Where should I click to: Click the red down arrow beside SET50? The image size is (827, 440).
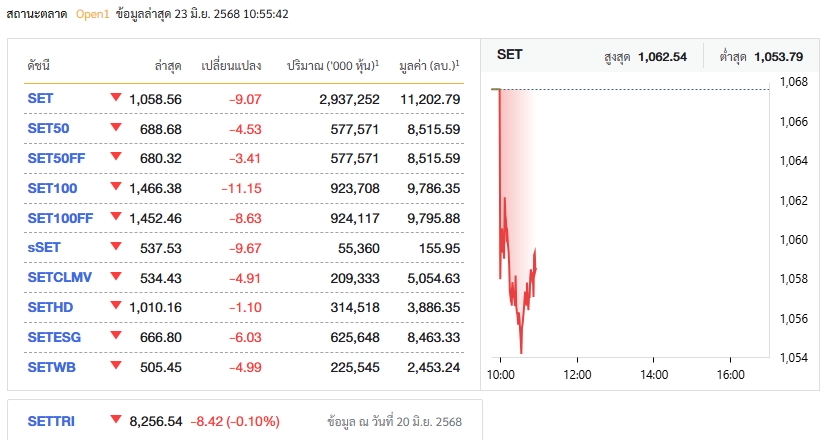tap(116, 127)
